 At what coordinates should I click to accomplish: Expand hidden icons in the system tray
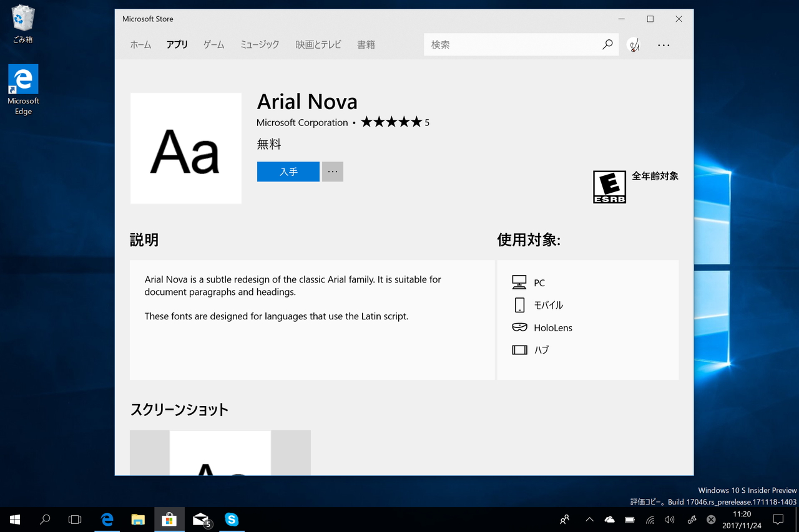point(589,519)
